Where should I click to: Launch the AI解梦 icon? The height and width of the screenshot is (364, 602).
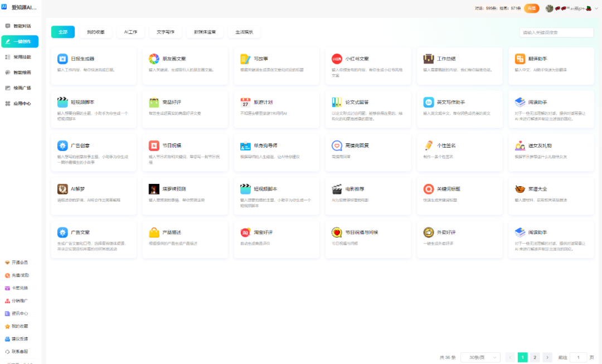point(62,189)
